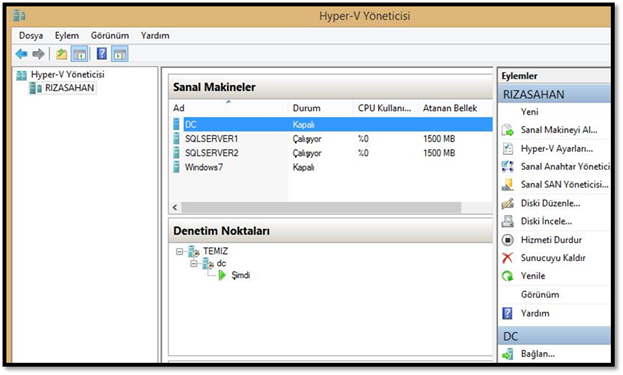This screenshot has height=375, width=623.
Task: Open the Yardım menu in menu bar
Action: 155,35
